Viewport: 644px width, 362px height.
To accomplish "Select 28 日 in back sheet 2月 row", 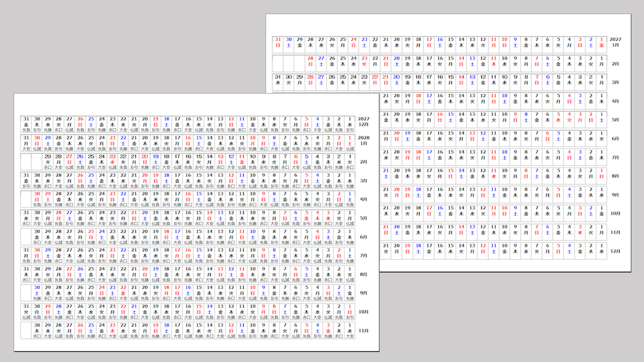I will coord(310,61).
